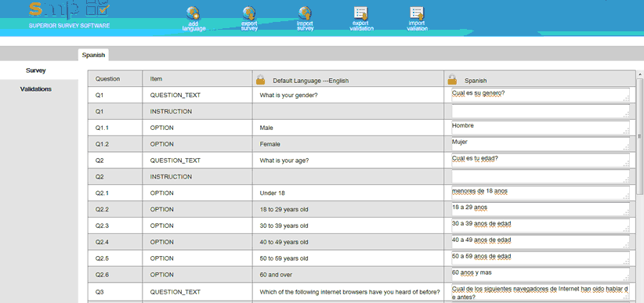Click the Q3 internet browsers question cell
644x303 pixels.
(348, 292)
